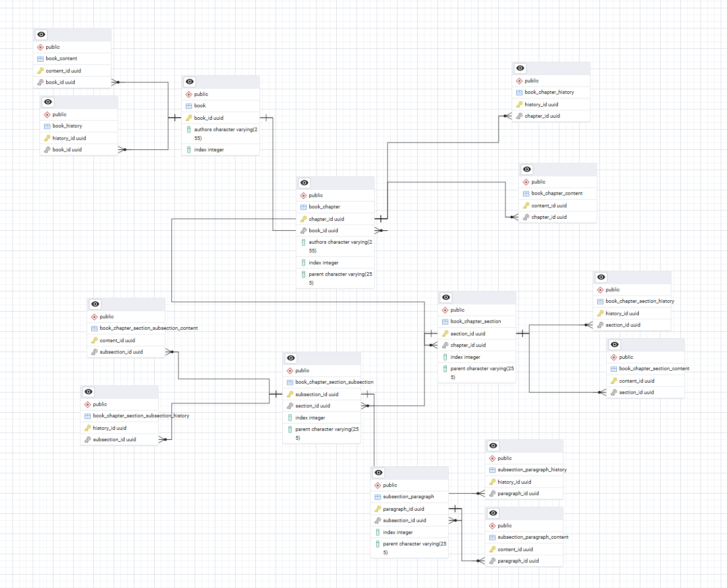Click the key icon beside history_id in book_history
This screenshot has height=588, width=727.
point(47,138)
